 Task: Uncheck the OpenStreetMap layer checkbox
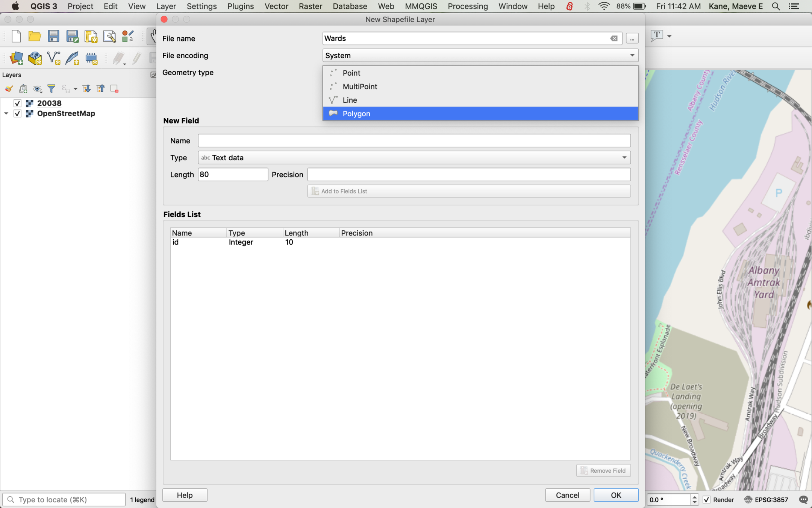17,113
